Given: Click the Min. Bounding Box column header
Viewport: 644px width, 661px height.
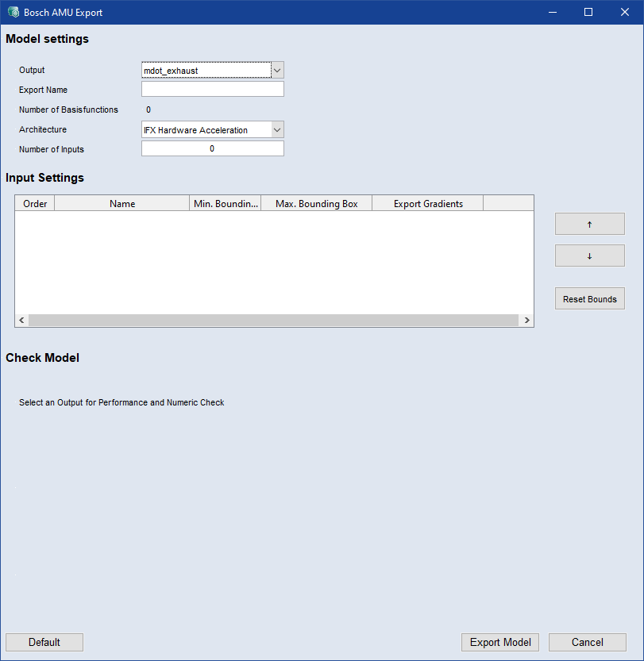Looking at the screenshot, I should pyautogui.click(x=226, y=204).
